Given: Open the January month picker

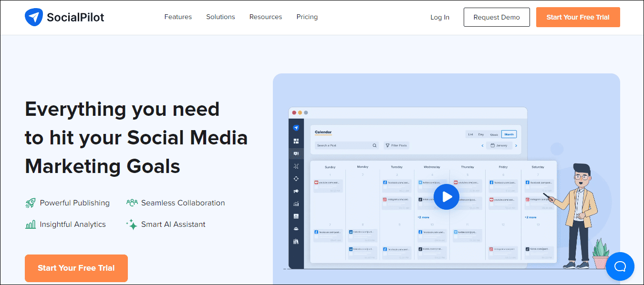Looking at the screenshot, I should pos(499,145).
